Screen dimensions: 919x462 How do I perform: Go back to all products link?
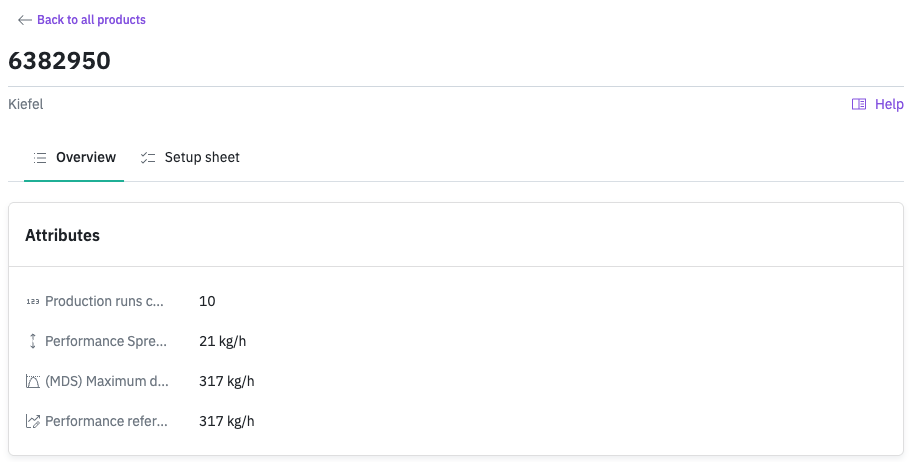(91, 20)
